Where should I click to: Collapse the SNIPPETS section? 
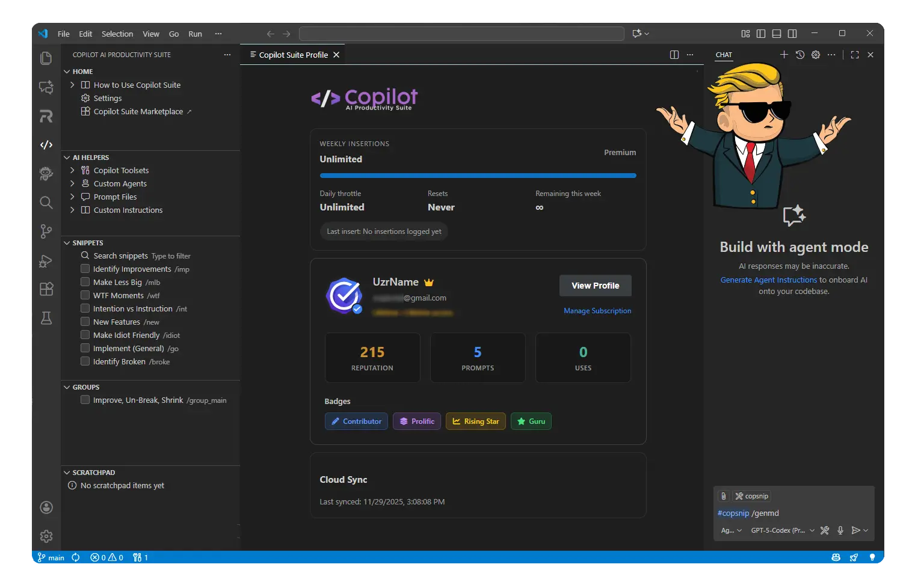point(67,243)
